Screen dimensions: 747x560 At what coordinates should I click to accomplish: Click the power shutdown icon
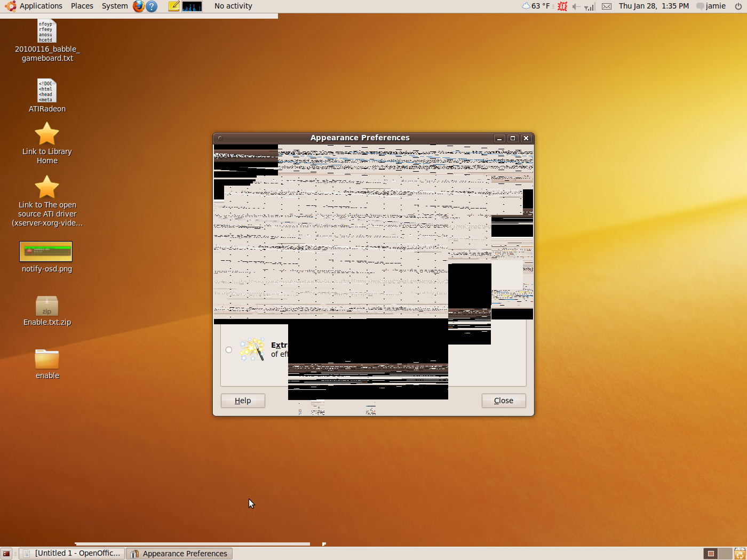738,6
